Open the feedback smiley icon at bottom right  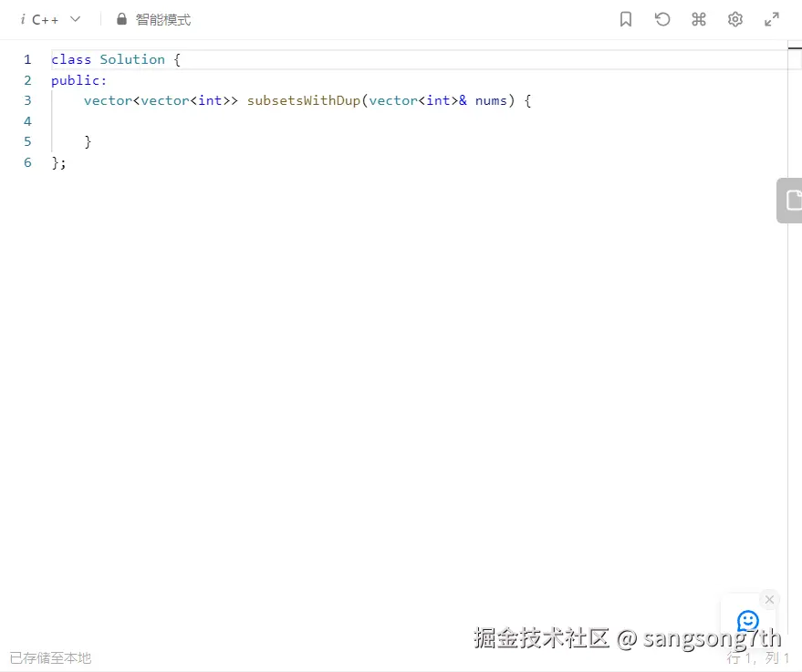tap(748, 621)
